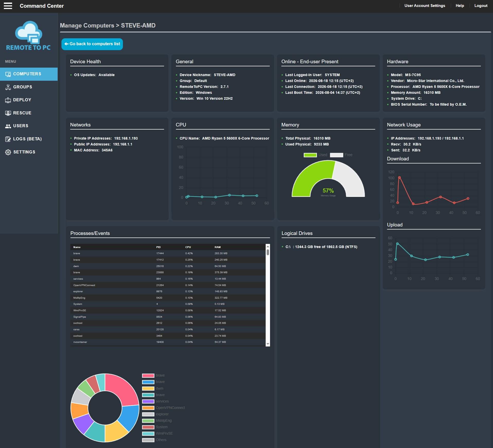The height and width of the screenshot is (448, 493).
Task: Sort processes by RAM column header
Action: pyautogui.click(x=218, y=247)
